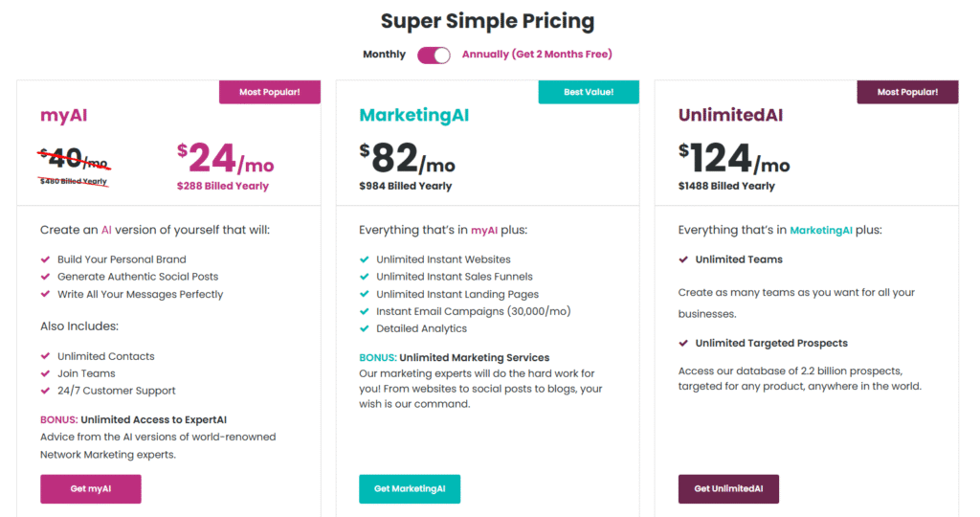This screenshot has height=517, width=980.
Task: Click checkmark next to Unlimited Targeted Prospects
Action: pos(683,343)
